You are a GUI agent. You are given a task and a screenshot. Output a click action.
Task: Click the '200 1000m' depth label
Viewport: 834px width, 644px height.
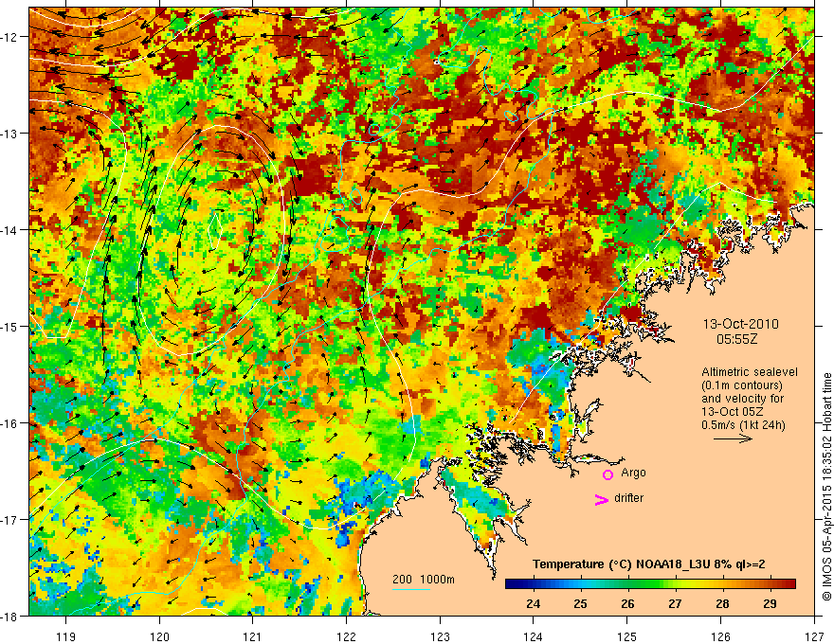[424, 580]
